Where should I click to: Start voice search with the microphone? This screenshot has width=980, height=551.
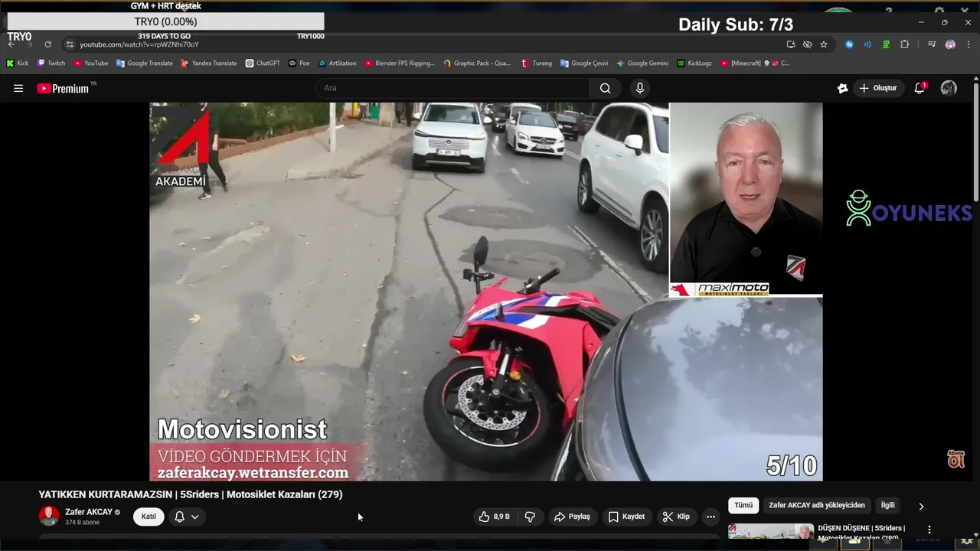click(640, 88)
